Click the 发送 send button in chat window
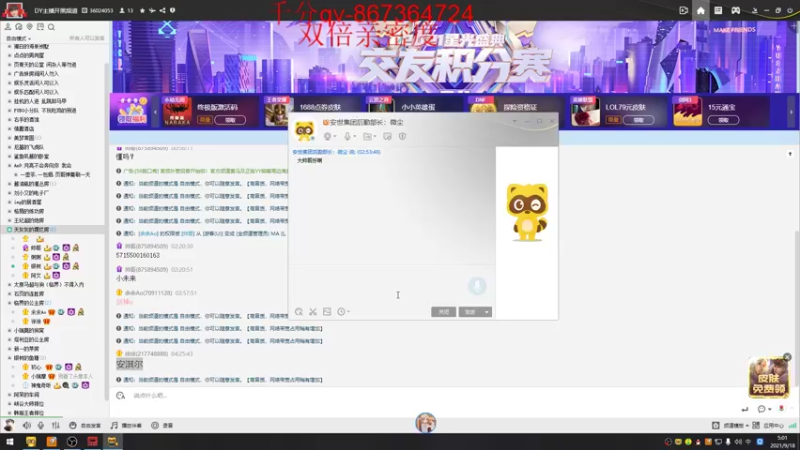This screenshot has width=800, height=450. click(470, 312)
